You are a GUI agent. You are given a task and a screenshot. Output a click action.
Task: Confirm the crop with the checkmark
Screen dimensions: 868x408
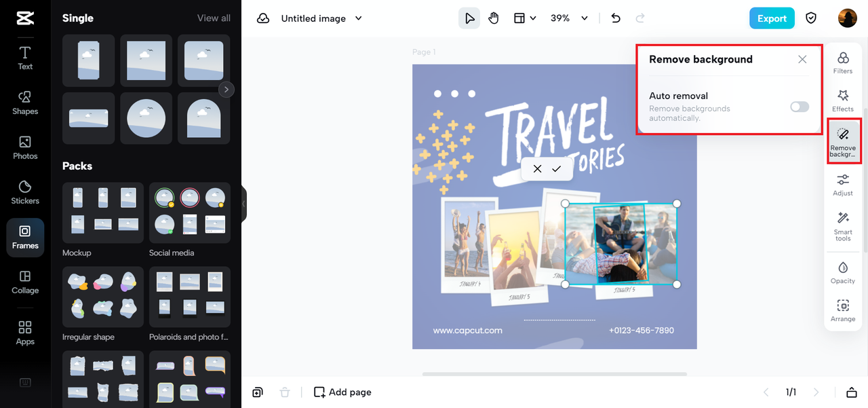(x=557, y=168)
